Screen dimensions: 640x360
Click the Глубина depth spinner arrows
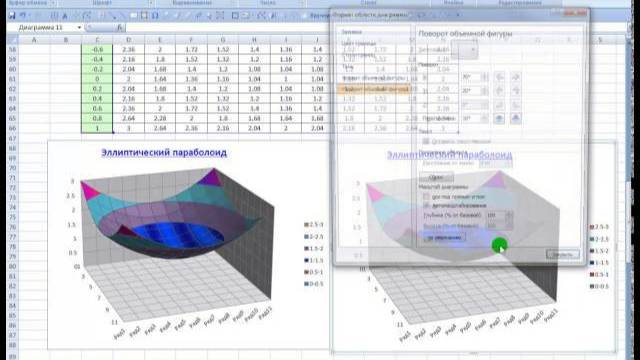pyautogui.click(x=509, y=215)
